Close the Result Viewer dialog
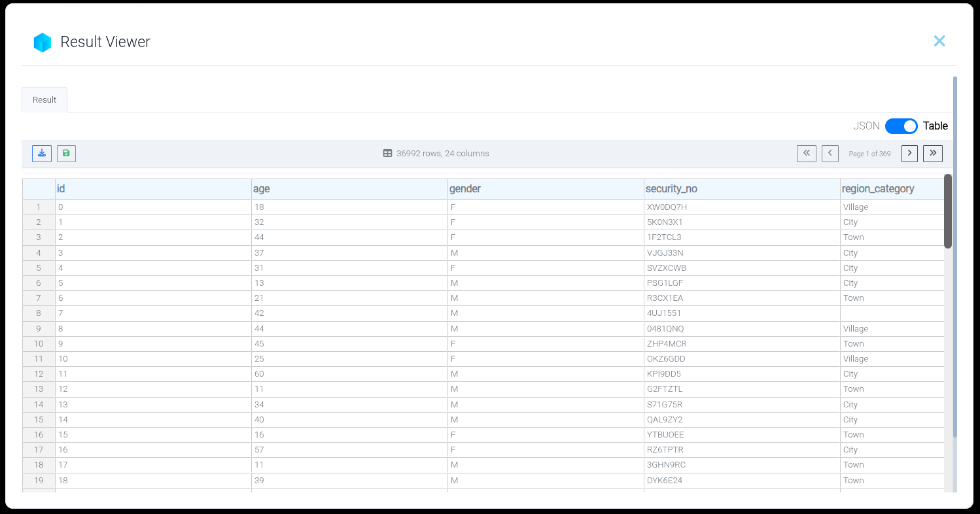Viewport: 980px width, 514px height. (939, 41)
